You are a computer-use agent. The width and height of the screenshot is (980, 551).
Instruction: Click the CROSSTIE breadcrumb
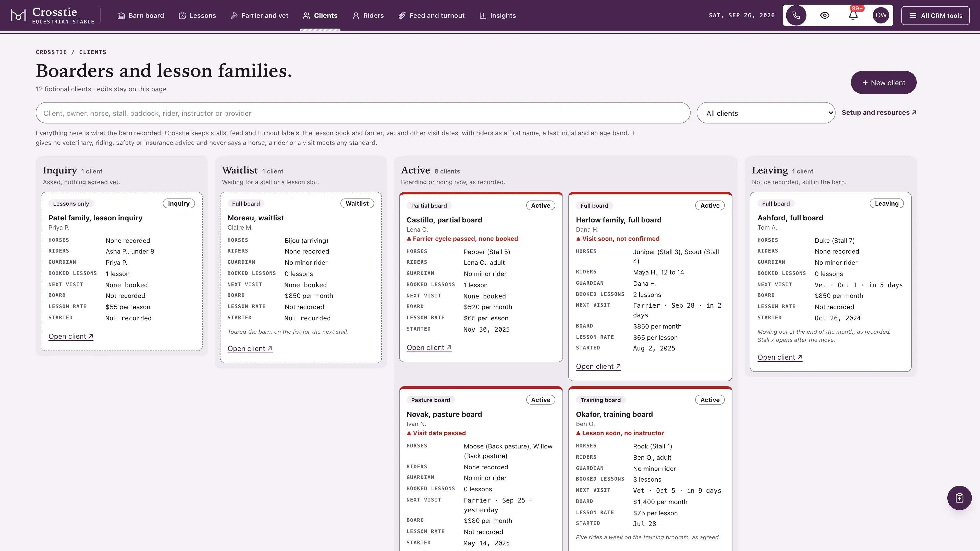51,52
